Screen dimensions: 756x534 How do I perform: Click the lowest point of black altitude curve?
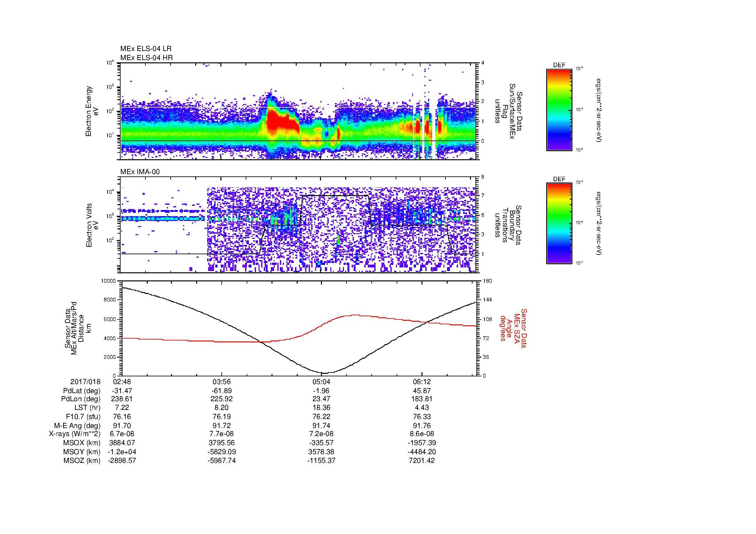(324, 373)
